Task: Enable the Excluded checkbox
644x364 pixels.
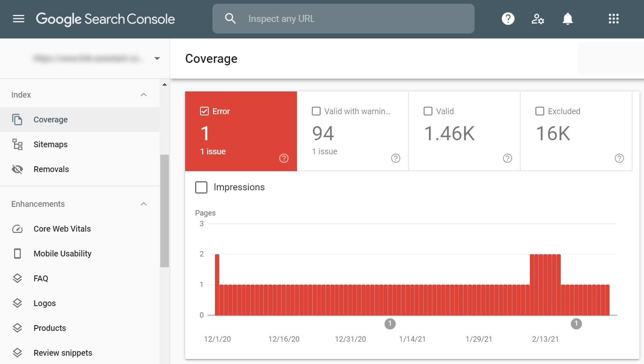Action: click(540, 111)
